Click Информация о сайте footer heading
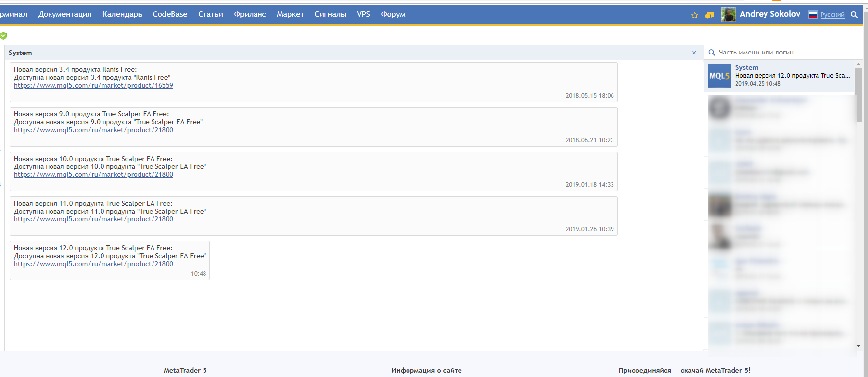 click(426, 370)
